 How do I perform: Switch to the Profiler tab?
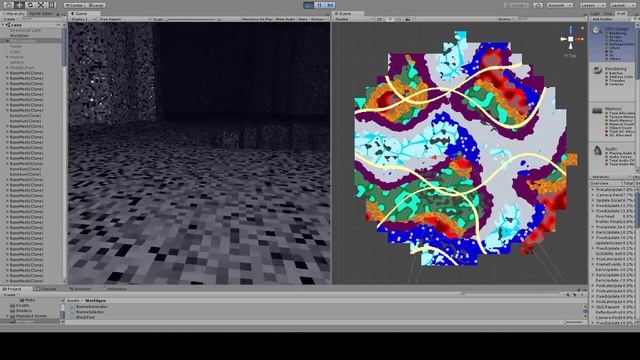click(621, 13)
